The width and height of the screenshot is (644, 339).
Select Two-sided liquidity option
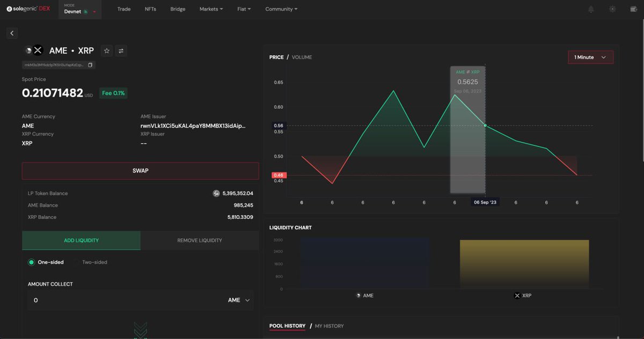[90, 262]
